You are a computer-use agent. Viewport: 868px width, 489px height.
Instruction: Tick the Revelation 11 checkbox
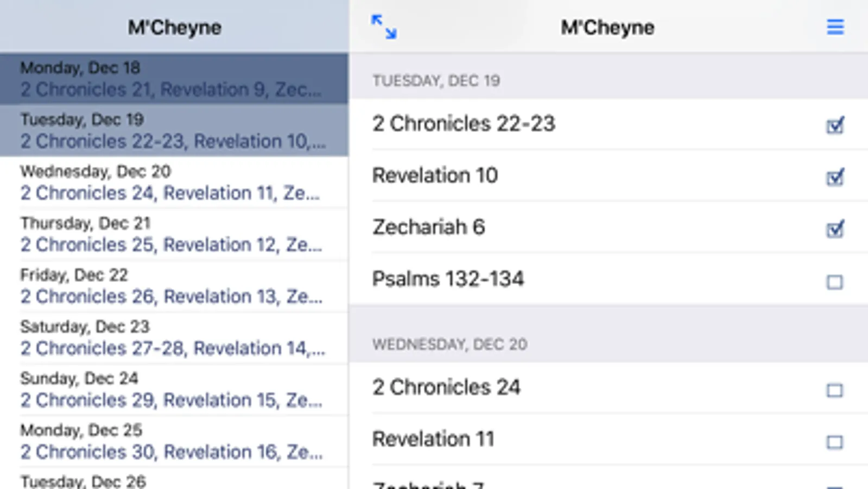[835, 442]
